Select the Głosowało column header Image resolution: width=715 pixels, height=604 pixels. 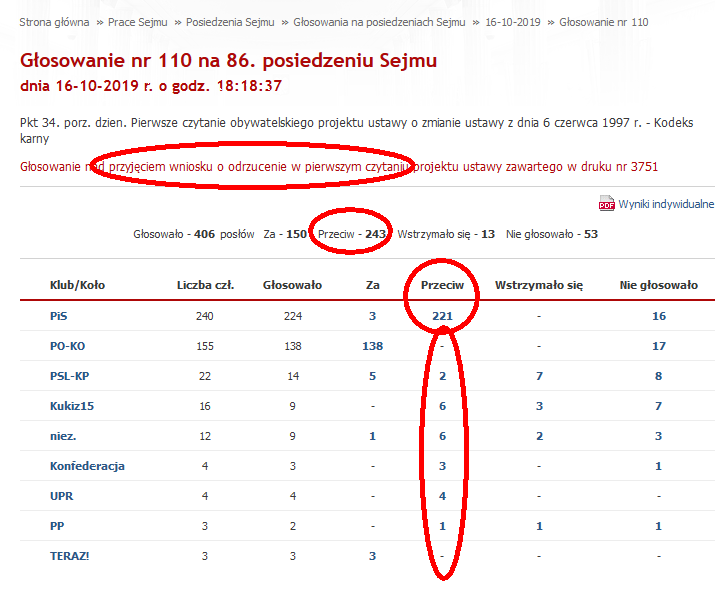(292, 285)
